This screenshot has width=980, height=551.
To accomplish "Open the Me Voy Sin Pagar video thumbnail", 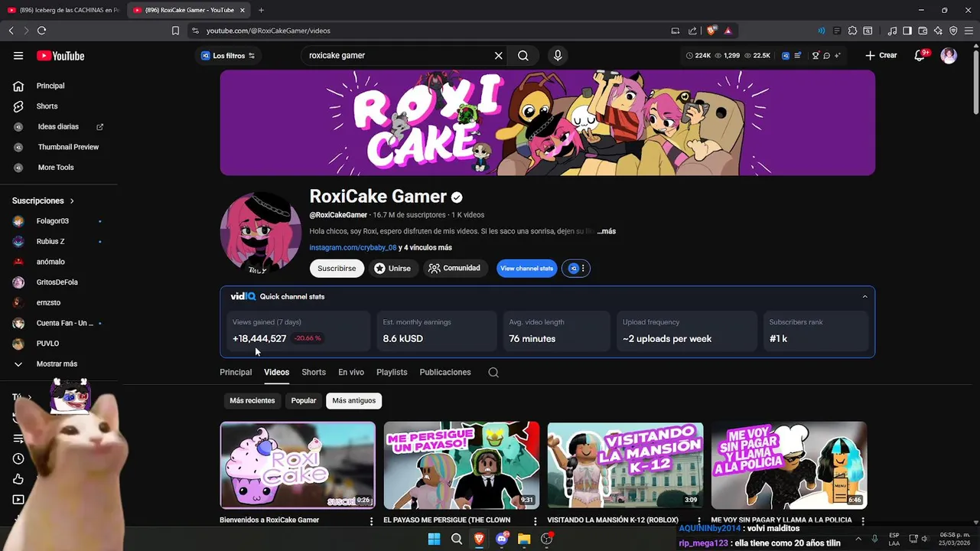I will pyautogui.click(x=789, y=465).
